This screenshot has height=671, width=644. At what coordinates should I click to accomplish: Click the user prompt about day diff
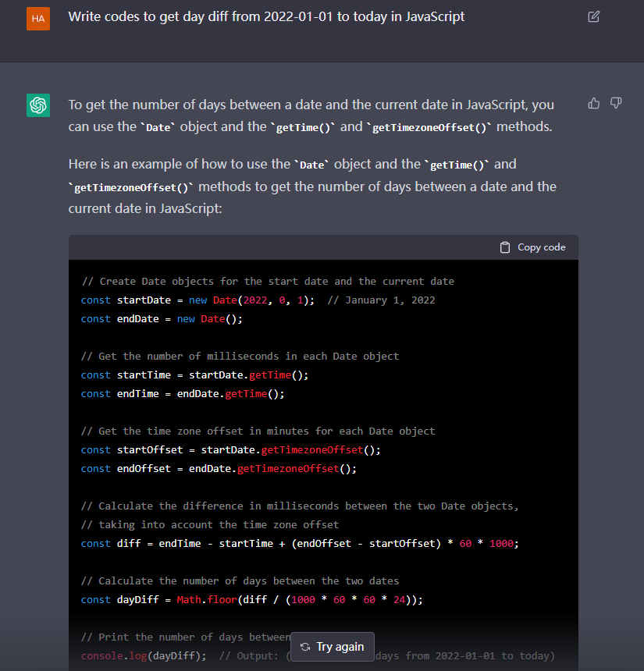pos(266,16)
